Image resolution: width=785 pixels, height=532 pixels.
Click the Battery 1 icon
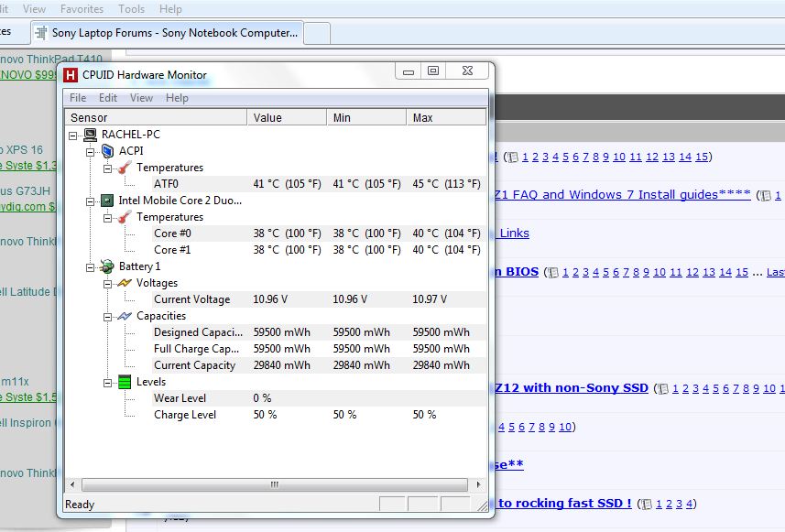point(107,266)
